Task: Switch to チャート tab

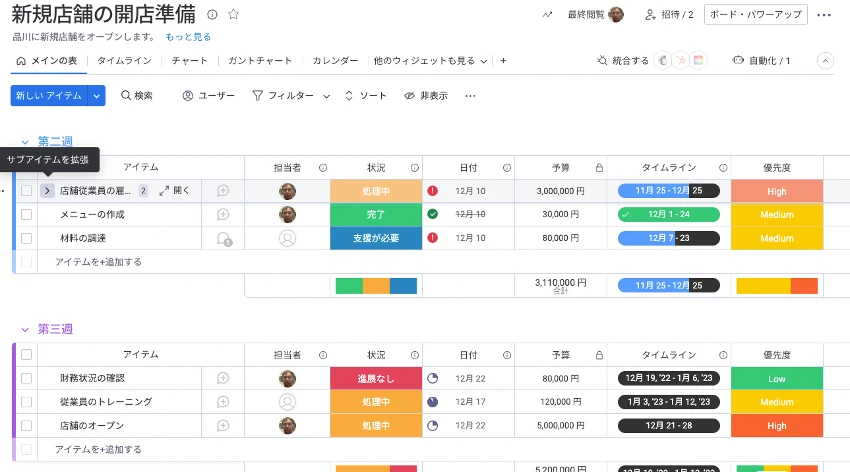Action: point(189,61)
